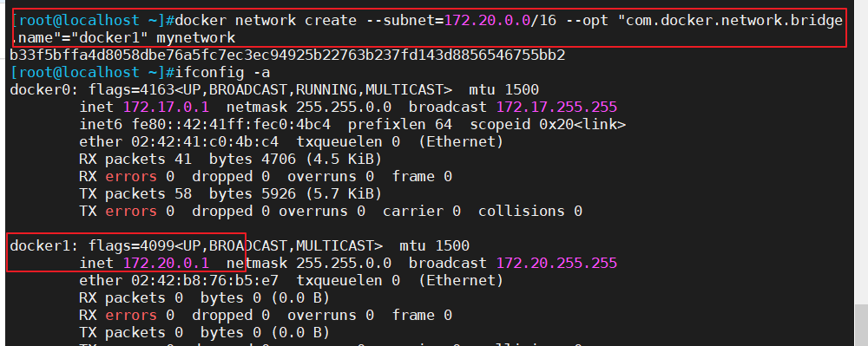Viewport: 868px width, 346px height.
Task: Click '(4.5 KiB)' byte count
Action: pyautogui.click(x=343, y=160)
